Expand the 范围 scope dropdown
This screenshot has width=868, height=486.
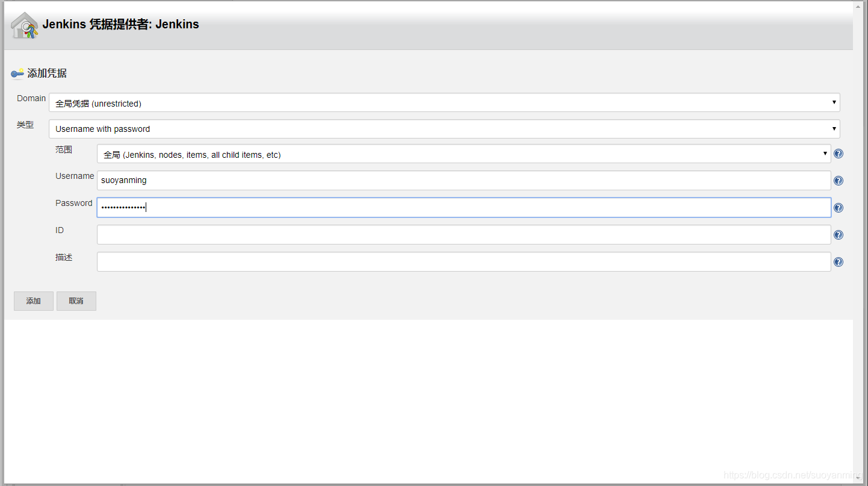click(463, 154)
